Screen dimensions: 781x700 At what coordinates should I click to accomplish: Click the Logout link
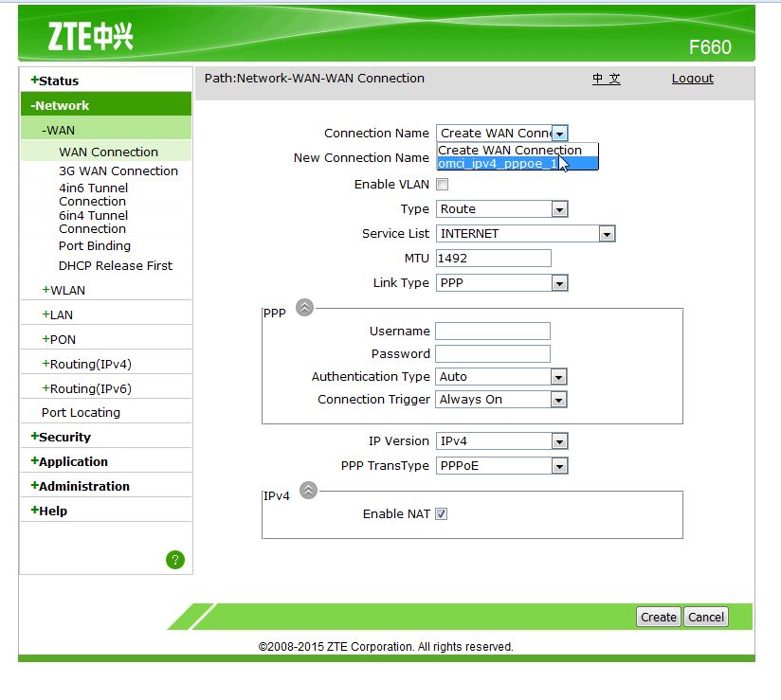pyautogui.click(x=692, y=79)
